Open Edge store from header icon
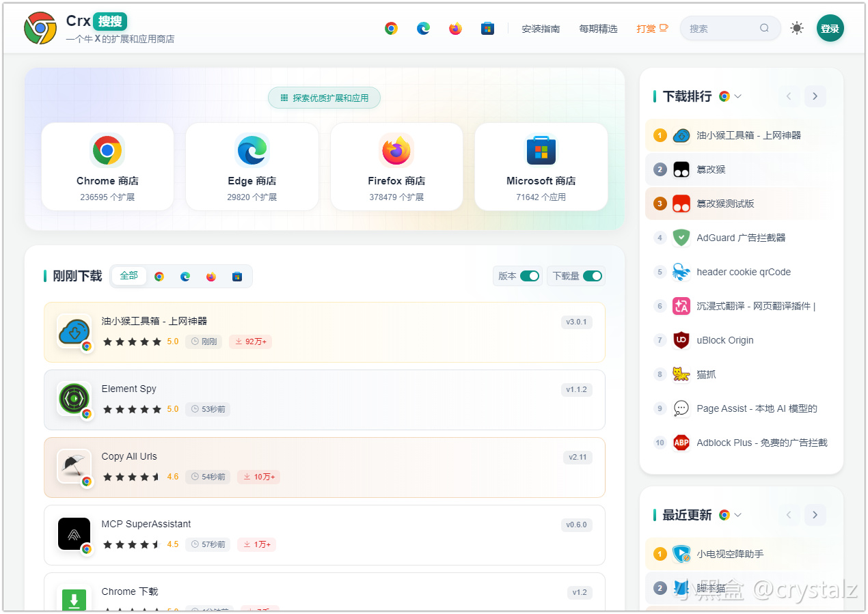 click(x=424, y=29)
